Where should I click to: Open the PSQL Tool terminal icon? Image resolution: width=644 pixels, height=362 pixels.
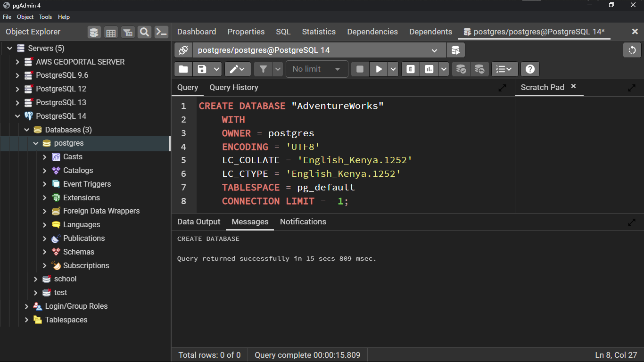point(162,32)
